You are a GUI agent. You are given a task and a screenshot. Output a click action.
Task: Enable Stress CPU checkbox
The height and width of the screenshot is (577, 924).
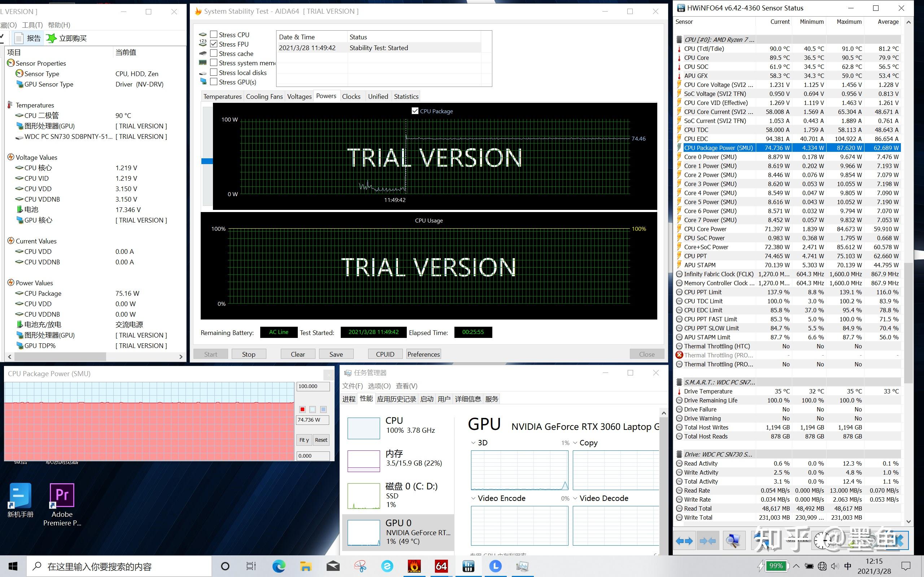214,35
